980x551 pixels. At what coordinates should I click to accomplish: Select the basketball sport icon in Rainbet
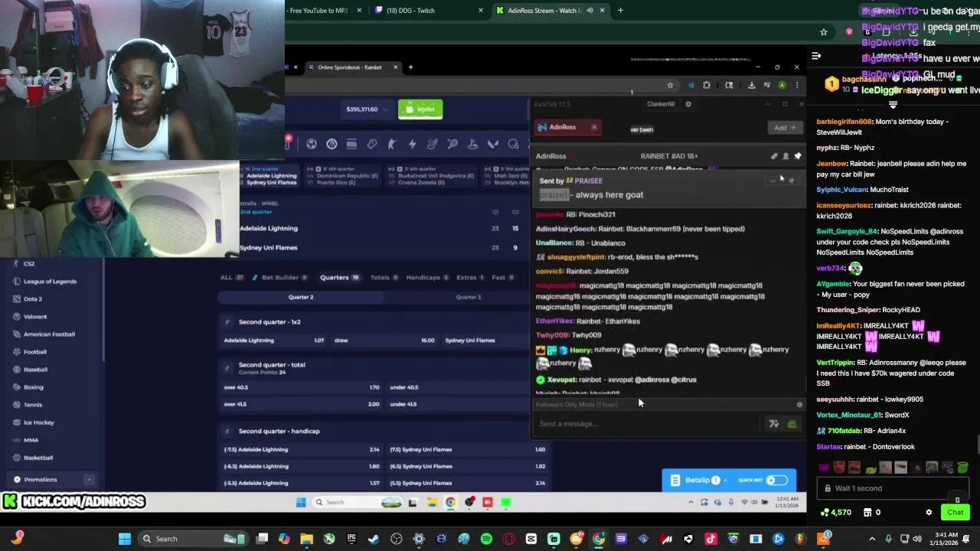click(x=332, y=144)
